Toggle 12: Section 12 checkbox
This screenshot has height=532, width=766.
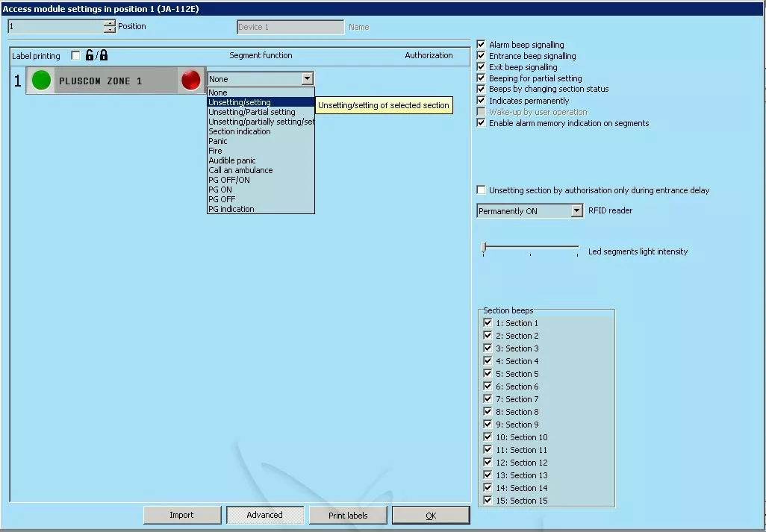tap(488, 462)
